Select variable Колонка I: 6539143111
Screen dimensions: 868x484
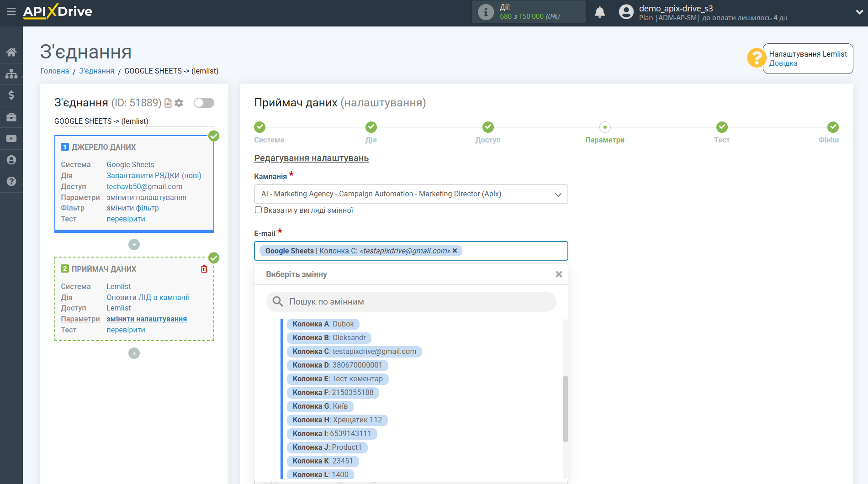click(332, 434)
